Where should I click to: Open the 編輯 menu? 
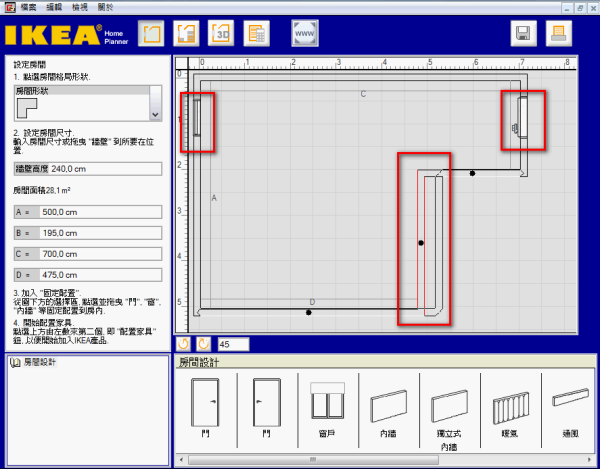pos(54,7)
